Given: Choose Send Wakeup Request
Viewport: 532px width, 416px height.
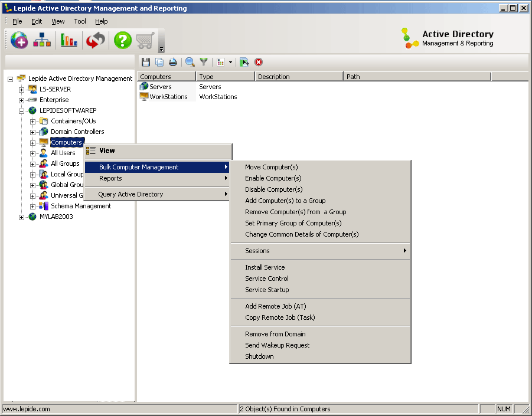Looking at the screenshot, I should click(320, 345).
